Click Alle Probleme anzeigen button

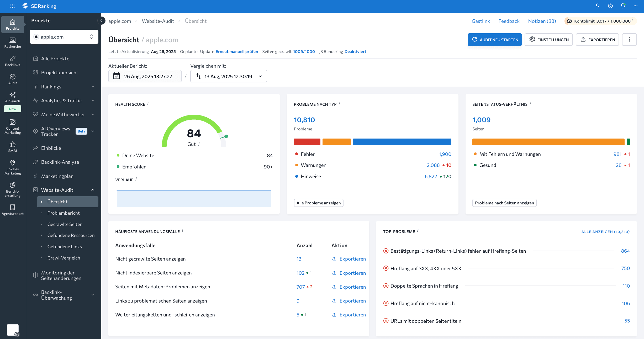[319, 203]
